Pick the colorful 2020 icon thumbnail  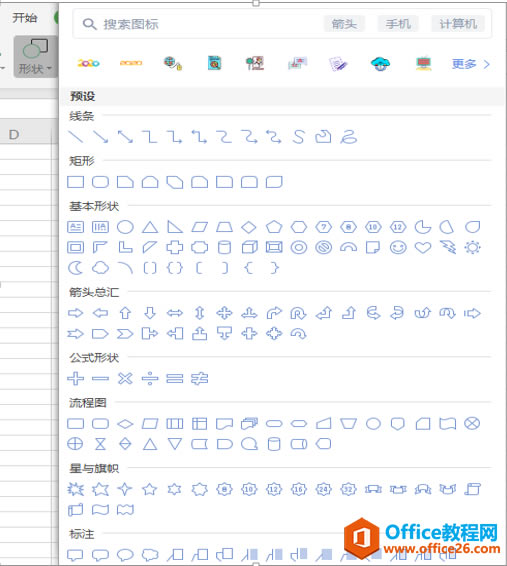[88, 63]
